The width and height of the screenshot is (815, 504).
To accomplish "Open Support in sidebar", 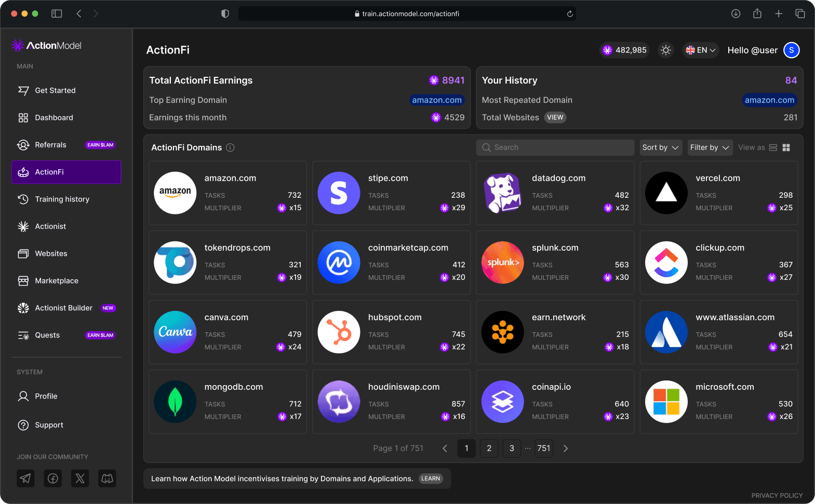I will pyautogui.click(x=66, y=425).
